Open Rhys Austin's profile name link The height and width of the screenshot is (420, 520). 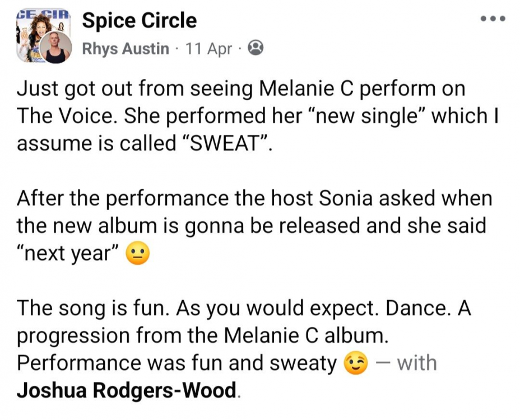click(x=126, y=49)
